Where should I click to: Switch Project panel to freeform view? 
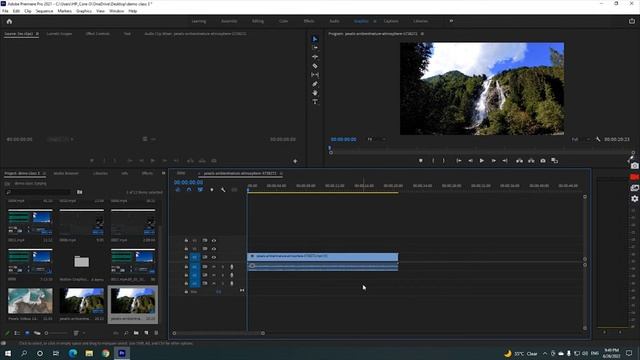coord(37,333)
